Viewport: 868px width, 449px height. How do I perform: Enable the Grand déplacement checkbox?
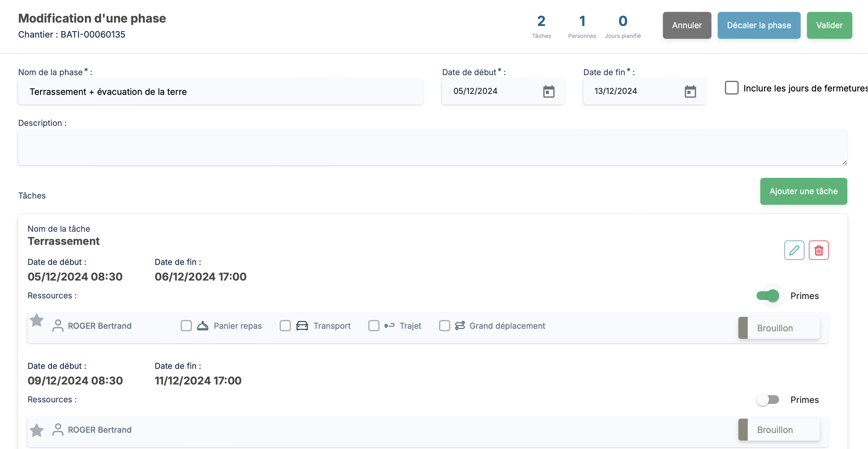pos(444,326)
